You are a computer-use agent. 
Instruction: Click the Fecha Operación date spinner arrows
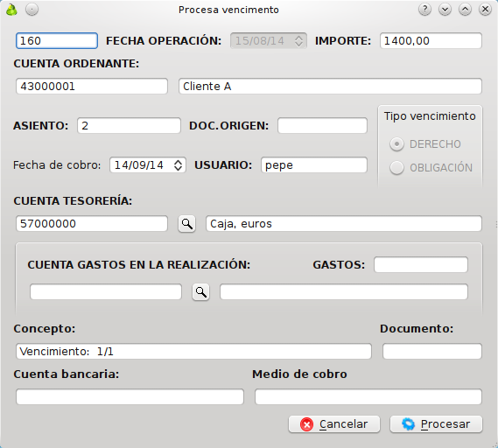(x=298, y=40)
